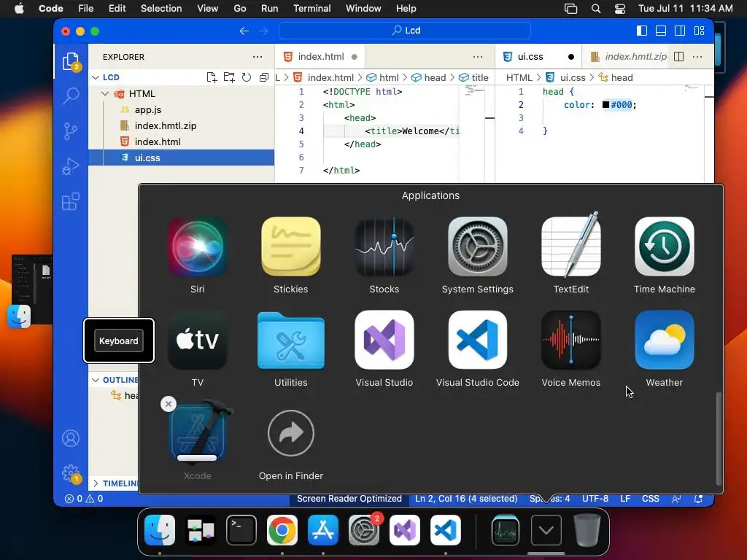Collapse all folders in Explorer
This screenshot has height=560, width=747.
tap(263, 77)
